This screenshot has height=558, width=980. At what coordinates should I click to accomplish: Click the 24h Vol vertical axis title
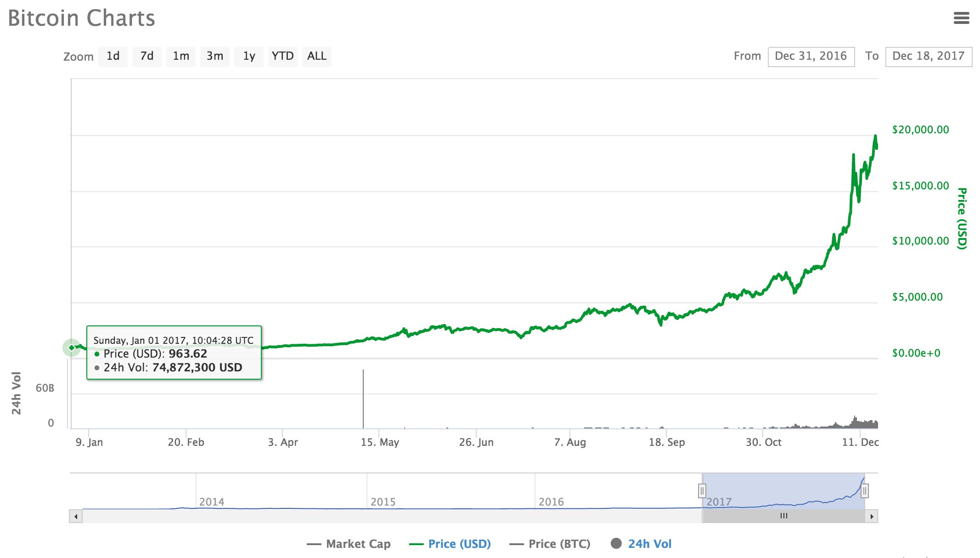coord(17,393)
